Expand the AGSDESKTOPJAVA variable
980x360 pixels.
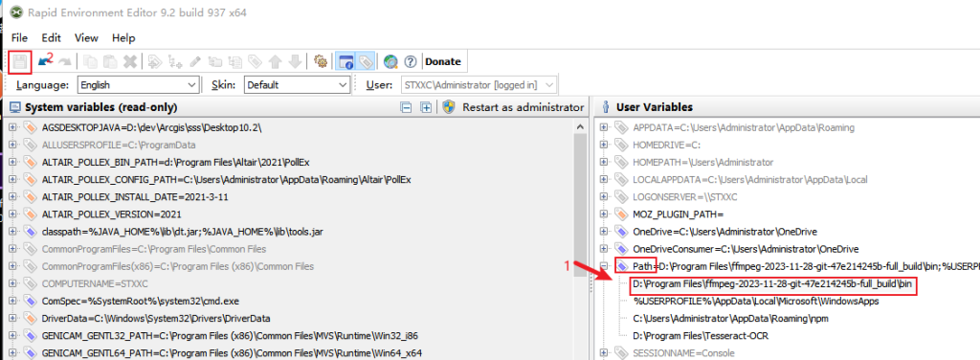click(x=13, y=127)
